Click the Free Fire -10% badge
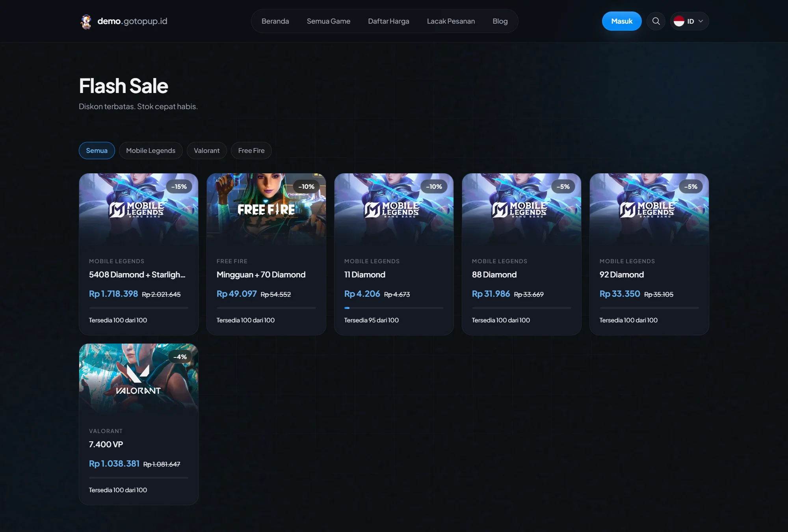Image resolution: width=788 pixels, height=532 pixels. pyautogui.click(x=306, y=187)
